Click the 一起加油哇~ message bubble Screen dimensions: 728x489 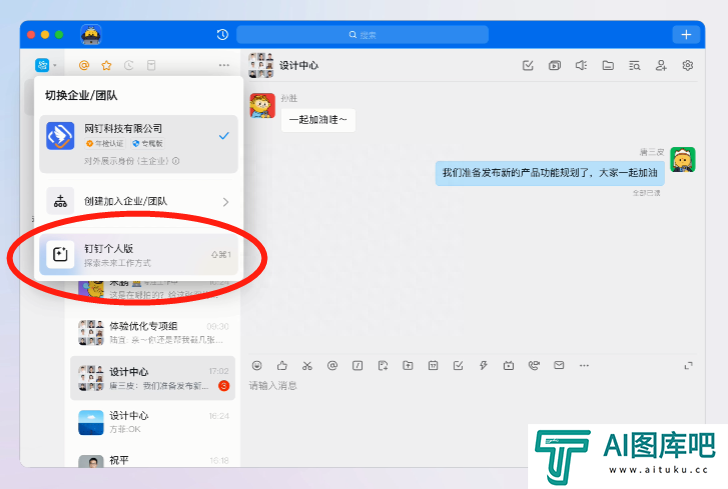tap(318, 120)
